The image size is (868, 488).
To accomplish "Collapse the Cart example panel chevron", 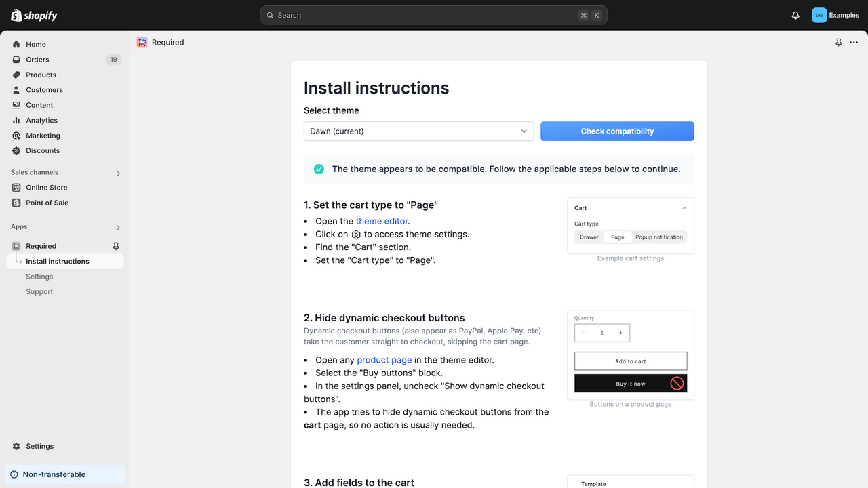I will (684, 208).
